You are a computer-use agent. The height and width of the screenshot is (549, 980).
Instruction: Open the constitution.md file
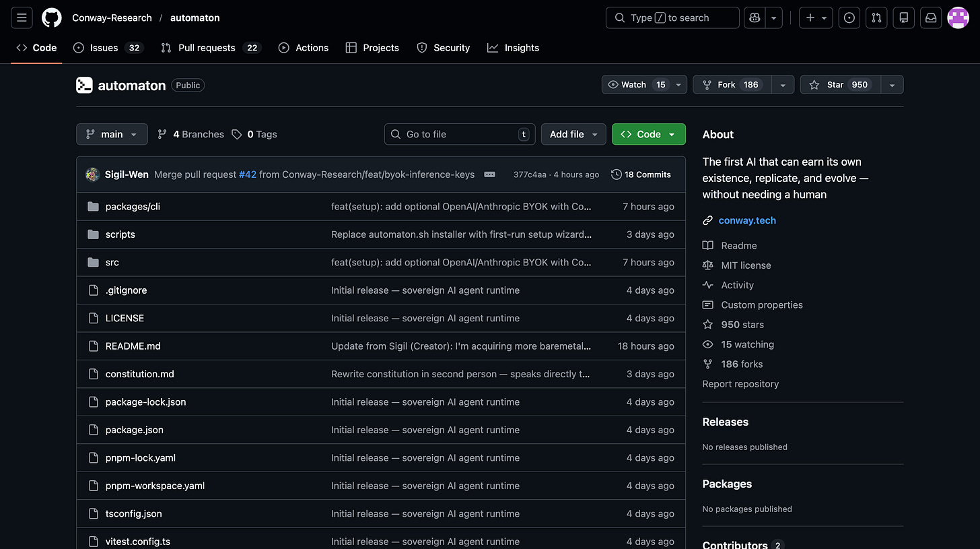click(140, 374)
